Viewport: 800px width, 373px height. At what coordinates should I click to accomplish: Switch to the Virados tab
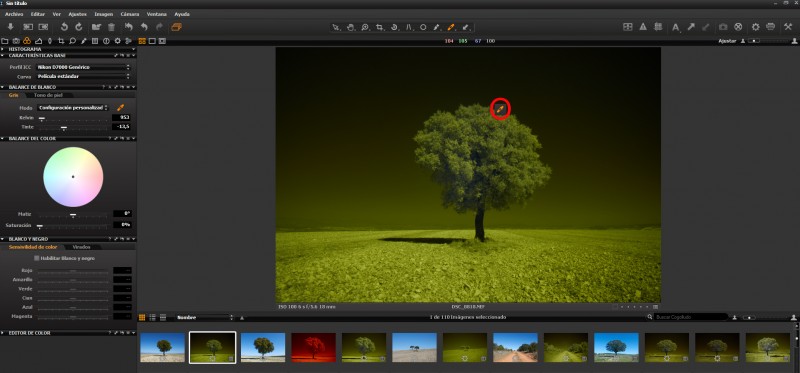click(x=82, y=247)
